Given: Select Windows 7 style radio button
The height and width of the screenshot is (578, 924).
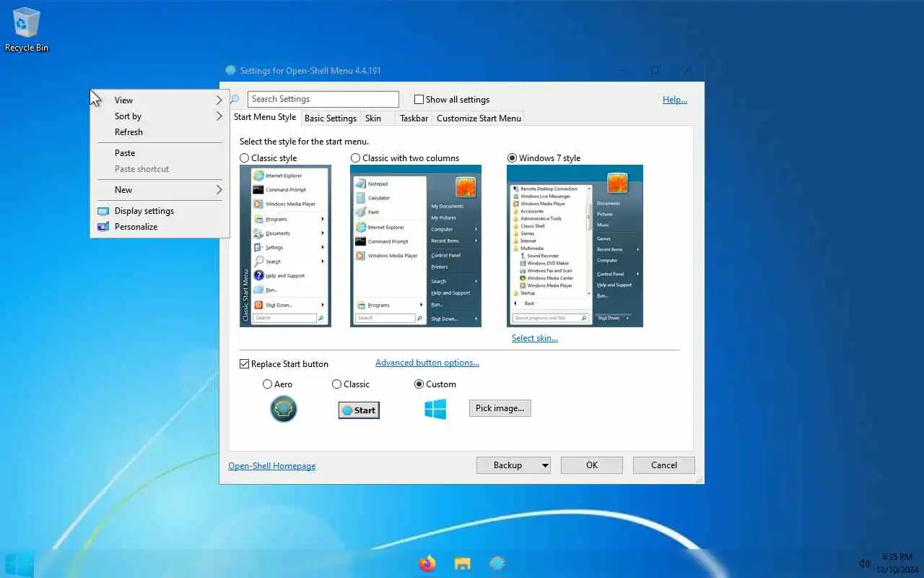Looking at the screenshot, I should pos(513,158).
